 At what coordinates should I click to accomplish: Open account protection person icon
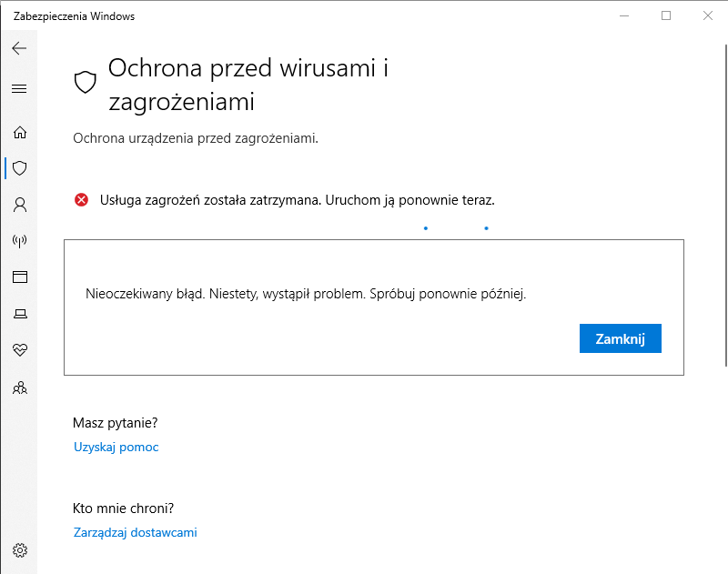(19, 205)
